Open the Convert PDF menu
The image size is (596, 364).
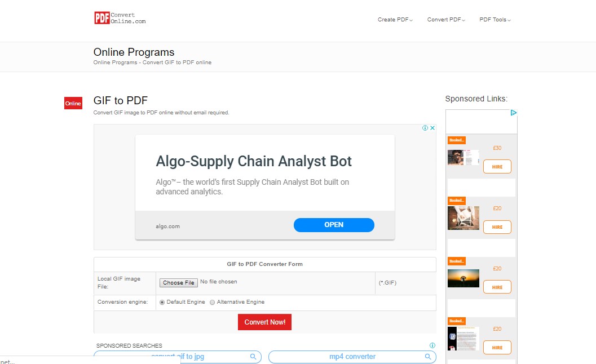point(446,19)
